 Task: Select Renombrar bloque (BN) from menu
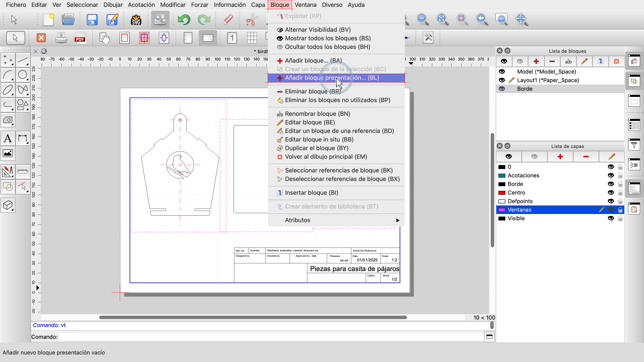tap(317, 114)
